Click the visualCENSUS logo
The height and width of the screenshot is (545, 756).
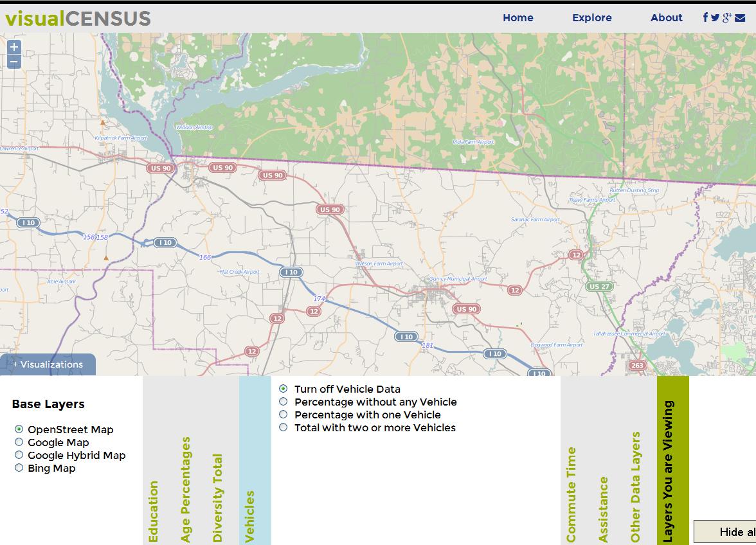(77, 18)
